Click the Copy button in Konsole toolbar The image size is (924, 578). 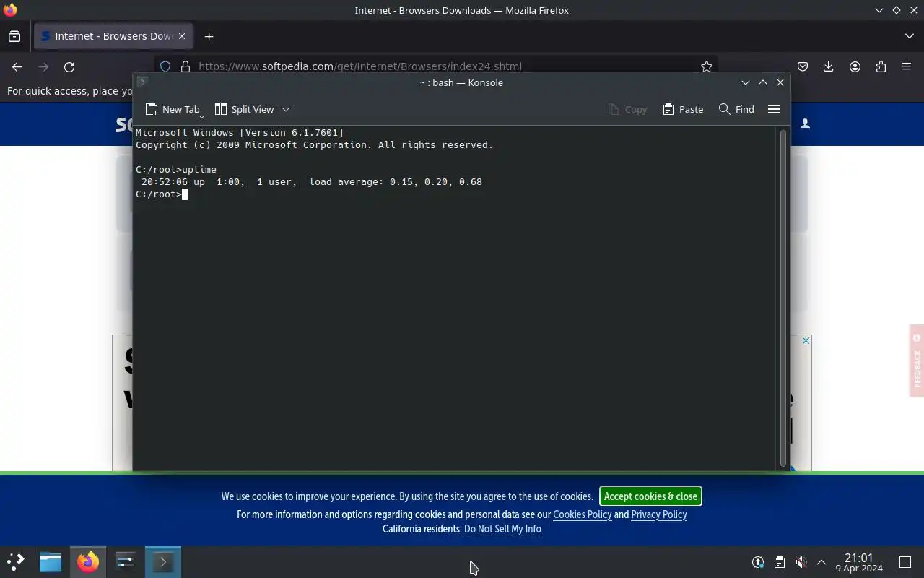[x=628, y=109]
